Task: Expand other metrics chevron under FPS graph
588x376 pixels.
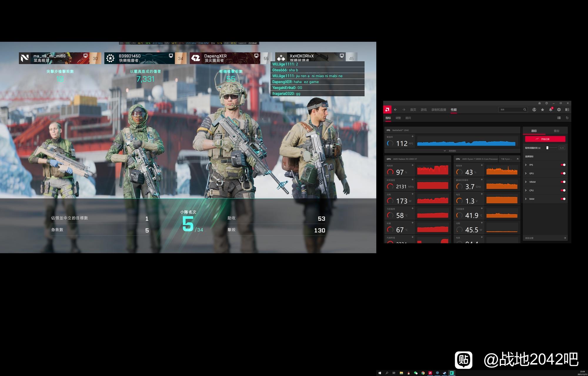Action: (x=445, y=151)
